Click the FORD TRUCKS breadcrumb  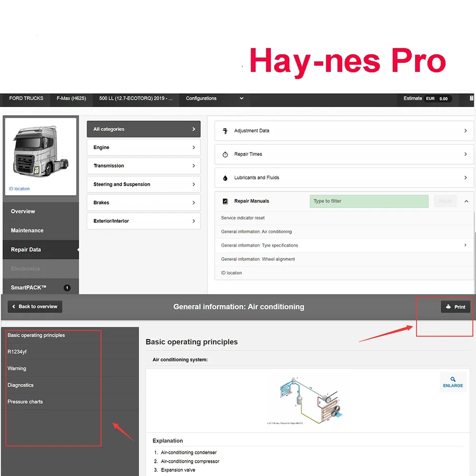pyautogui.click(x=26, y=99)
